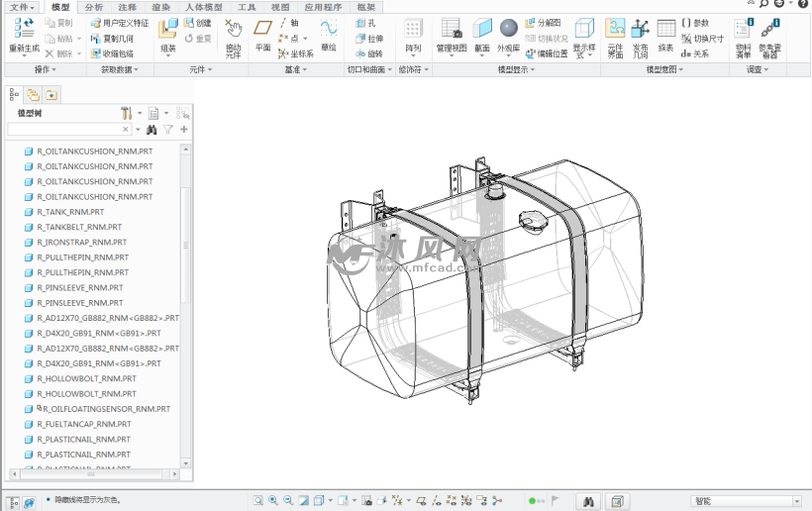
Task: Click Edit Position (编辑位置) icon
Action: (531, 53)
